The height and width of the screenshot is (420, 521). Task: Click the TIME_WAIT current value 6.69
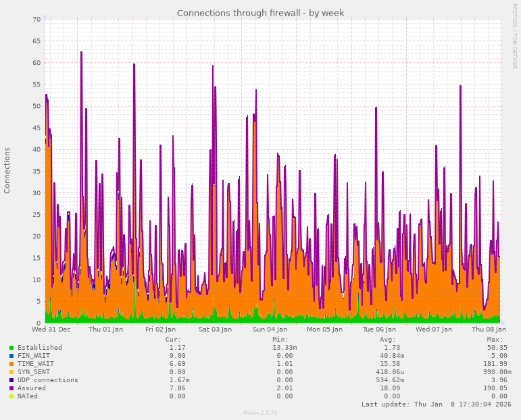coord(178,364)
